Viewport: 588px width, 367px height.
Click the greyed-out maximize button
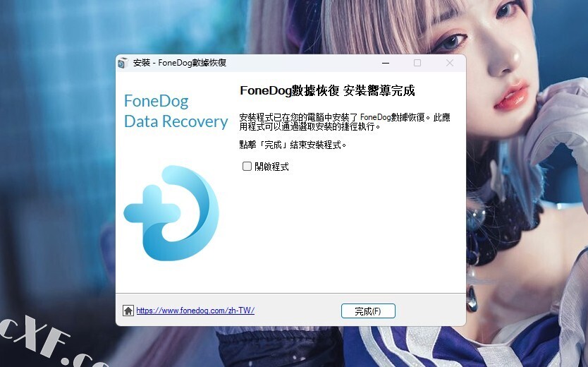417,63
